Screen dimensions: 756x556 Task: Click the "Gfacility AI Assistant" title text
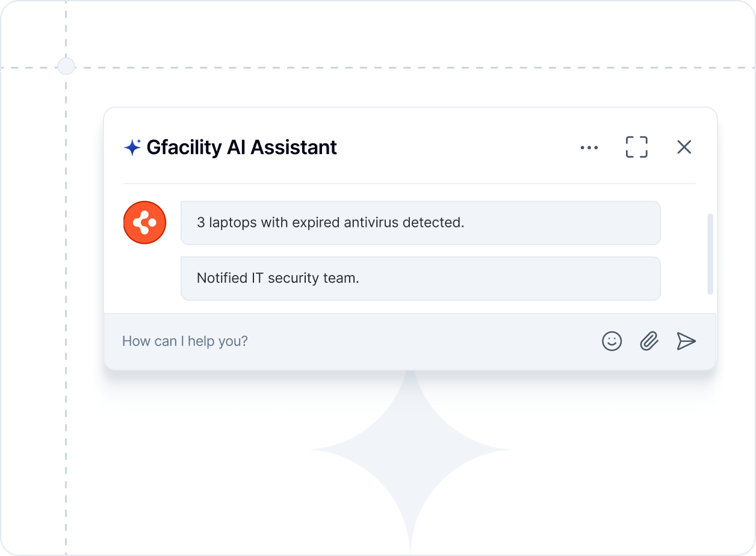(241, 147)
